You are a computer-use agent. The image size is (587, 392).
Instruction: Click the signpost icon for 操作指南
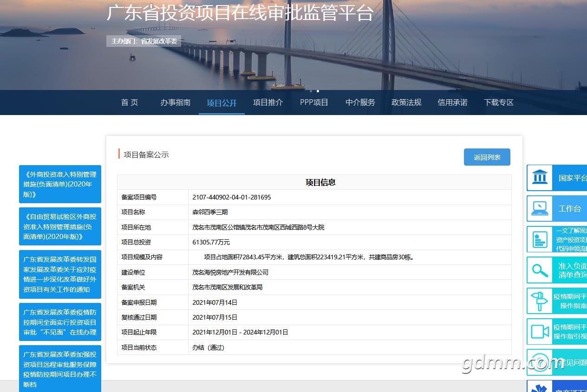[540, 301]
